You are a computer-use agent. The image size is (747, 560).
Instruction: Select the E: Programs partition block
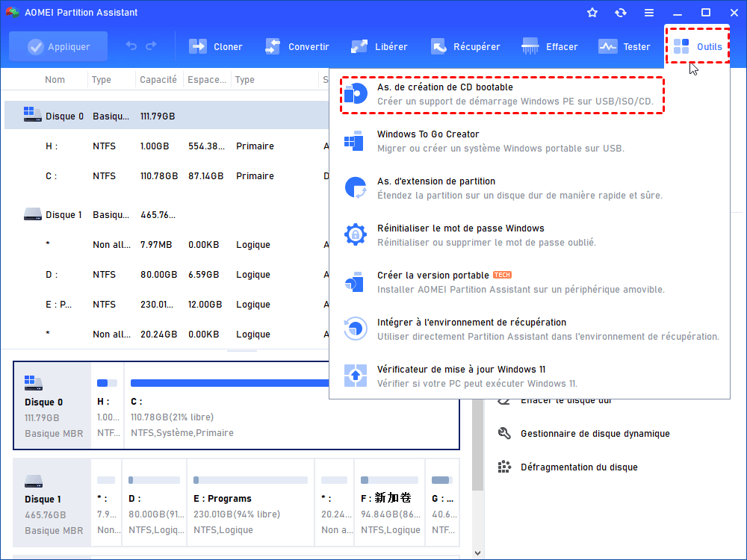[x=250, y=503]
